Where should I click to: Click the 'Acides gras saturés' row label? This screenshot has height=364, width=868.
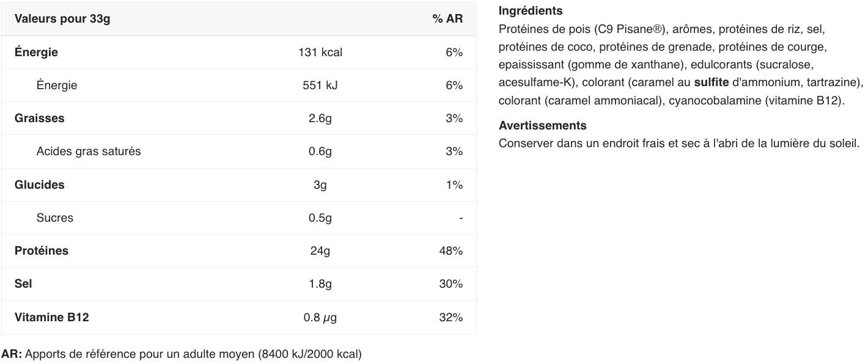click(x=89, y=151)
